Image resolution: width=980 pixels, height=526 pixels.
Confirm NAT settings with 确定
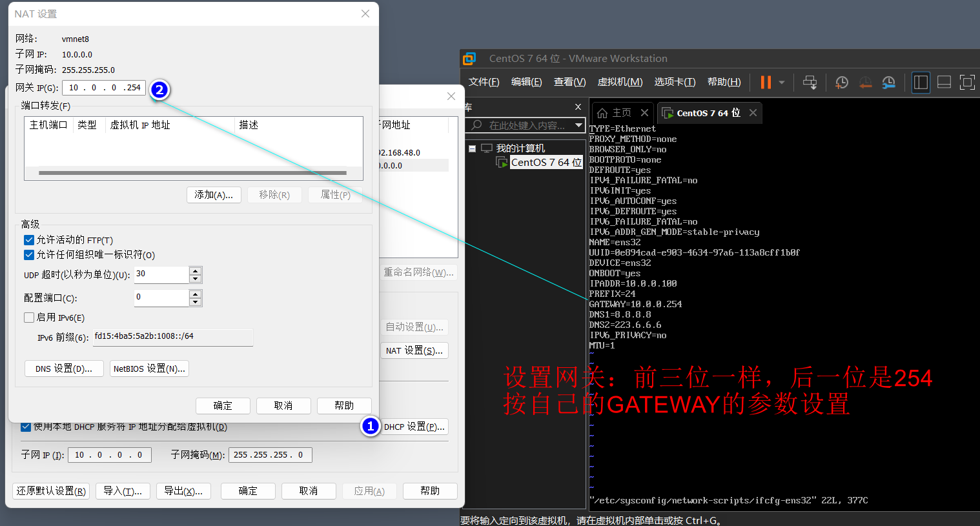[x=223, y=405]
